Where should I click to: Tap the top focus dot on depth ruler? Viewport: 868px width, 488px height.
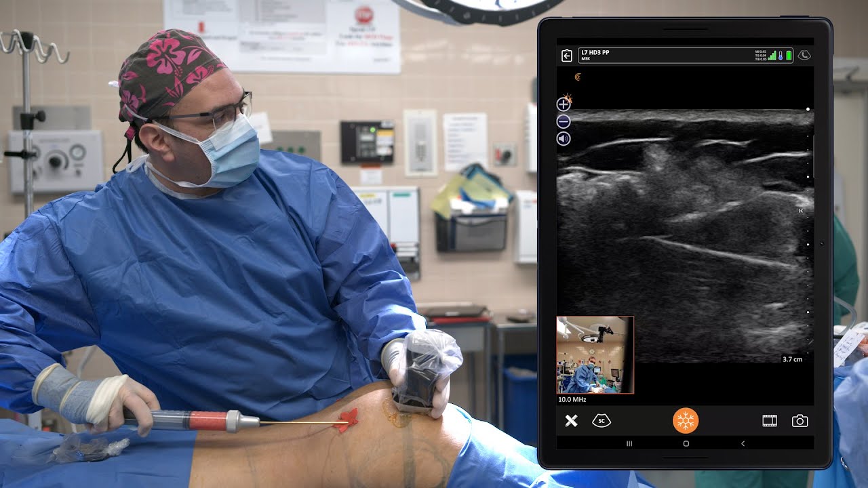(808, 109)
